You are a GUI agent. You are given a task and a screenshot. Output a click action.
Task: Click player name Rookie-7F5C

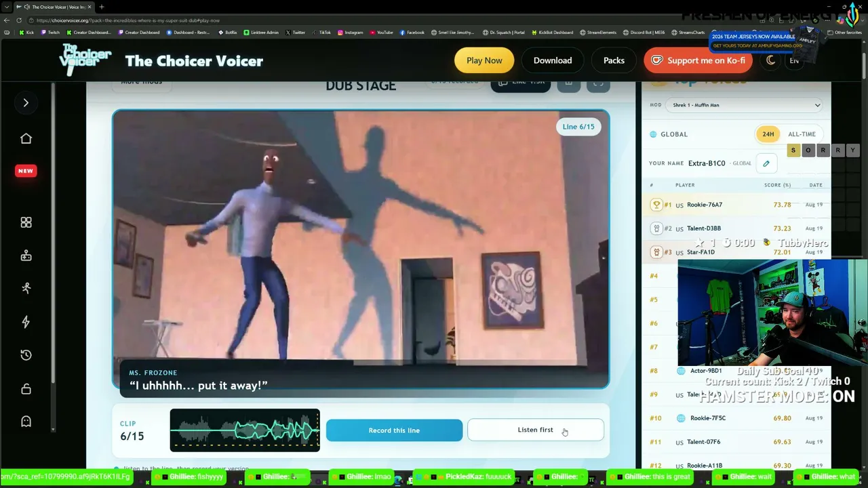point(708,418)
